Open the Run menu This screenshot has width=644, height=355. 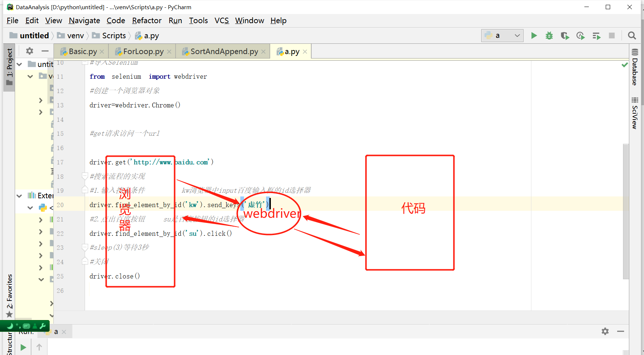175,21
